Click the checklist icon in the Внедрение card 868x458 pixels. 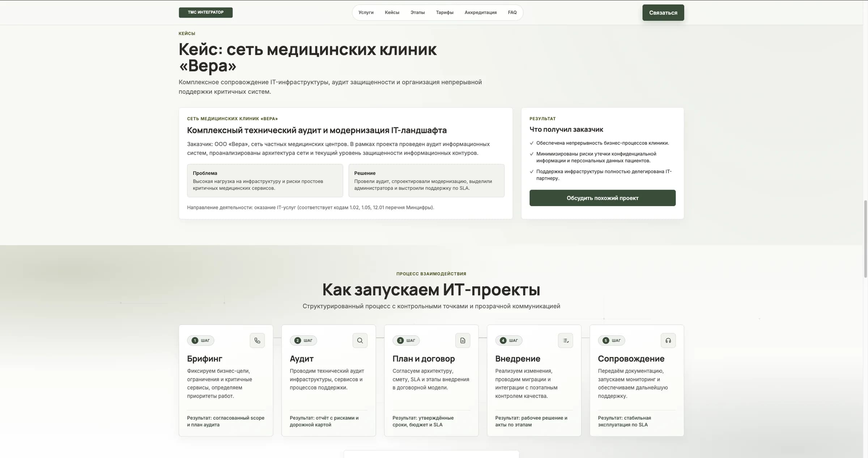(x=566, y=340)
